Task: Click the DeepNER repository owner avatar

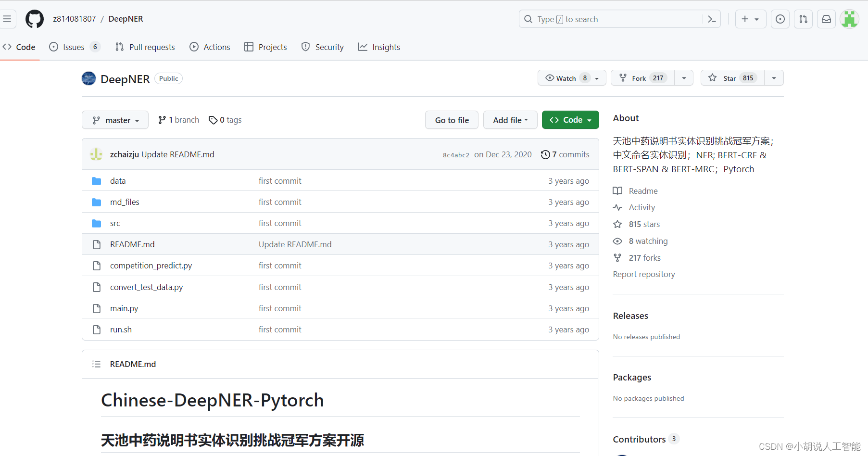Action: pyautogui.click(x=88, y=78)
